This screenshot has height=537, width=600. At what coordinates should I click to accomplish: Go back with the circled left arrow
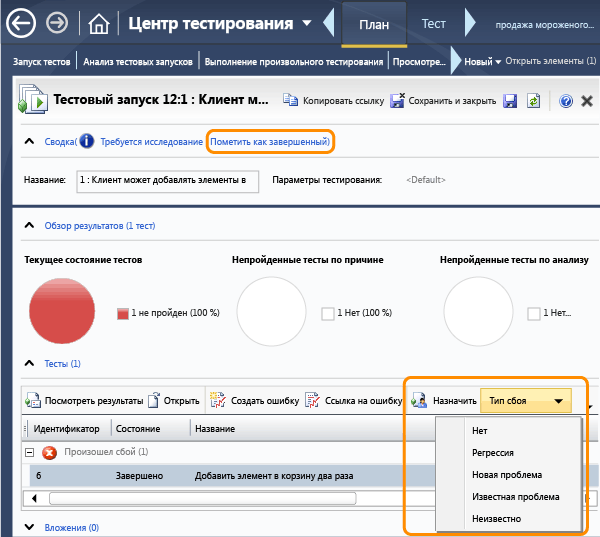click(21, 23)
